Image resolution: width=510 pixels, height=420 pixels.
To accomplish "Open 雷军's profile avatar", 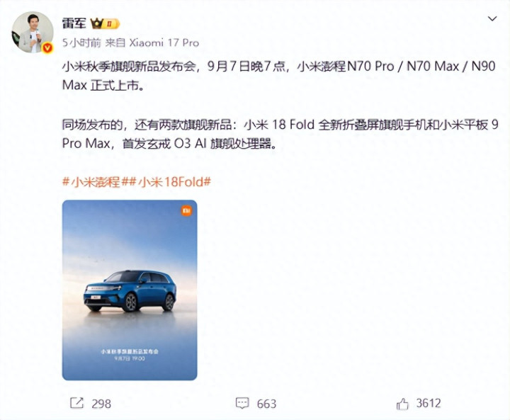I will (33, 32).
